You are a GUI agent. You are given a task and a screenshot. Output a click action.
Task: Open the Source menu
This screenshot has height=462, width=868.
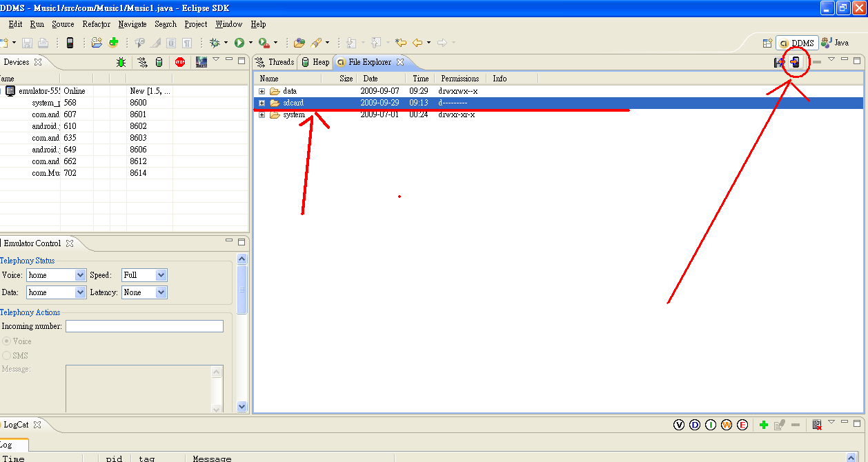point(63,24)
